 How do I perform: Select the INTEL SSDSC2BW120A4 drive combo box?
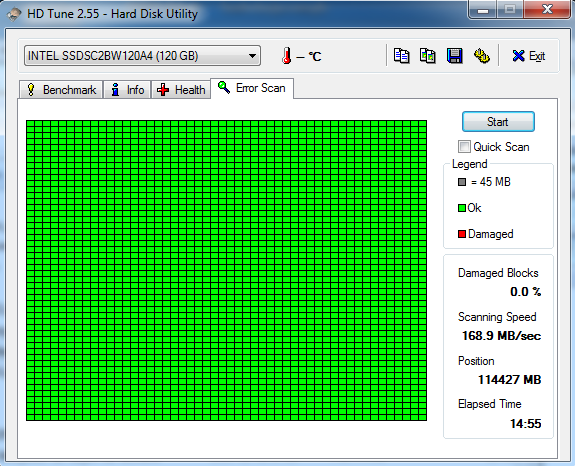coord(142,56)
